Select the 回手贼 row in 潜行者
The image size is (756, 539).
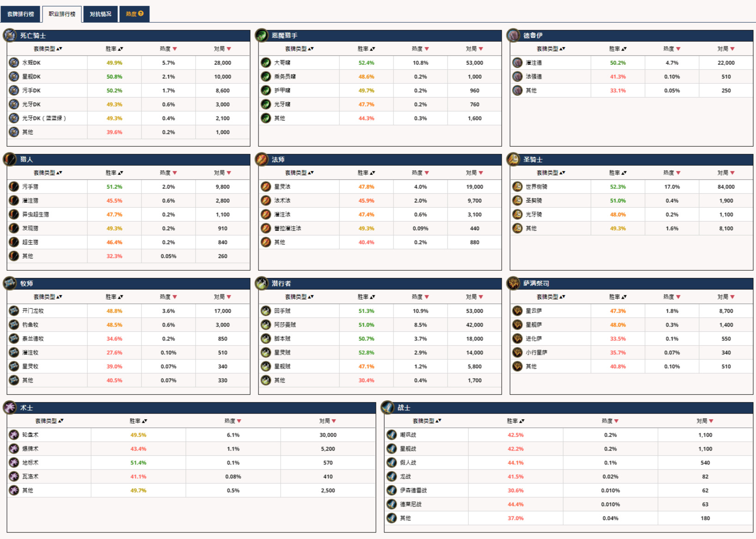pyautogui.click(x=282, y=311)
